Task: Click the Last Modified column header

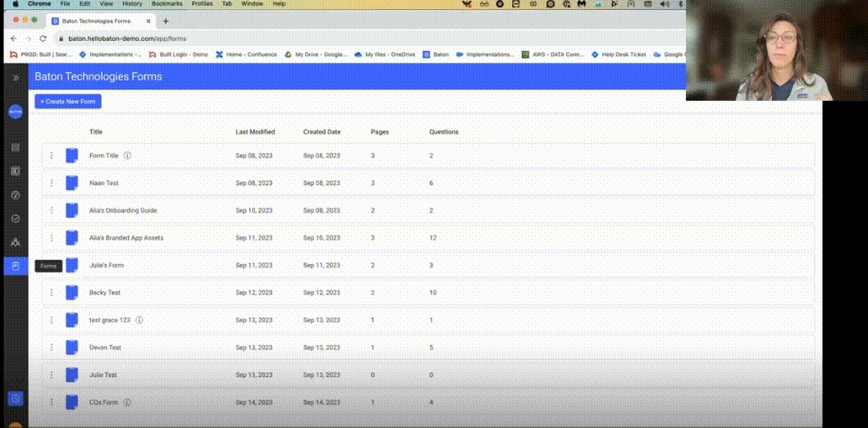Action: (255, 132)
